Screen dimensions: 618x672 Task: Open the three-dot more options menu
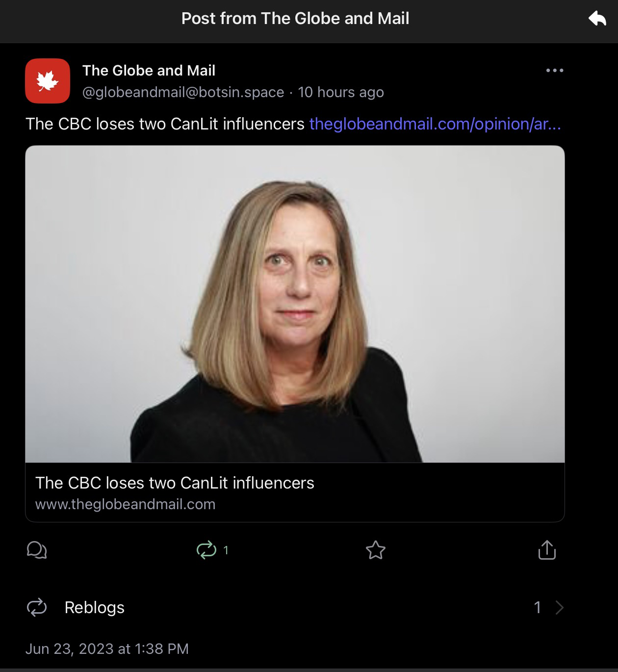point(555,71)
